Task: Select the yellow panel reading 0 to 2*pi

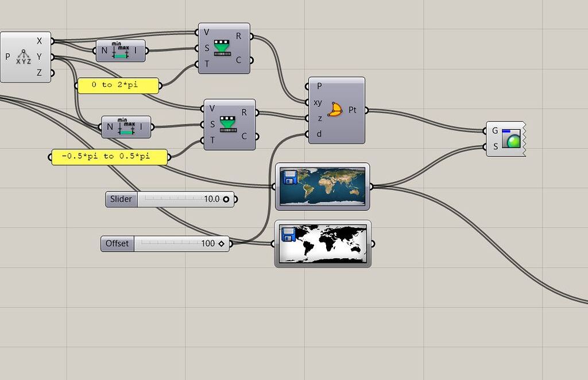Action: point(118,85)
